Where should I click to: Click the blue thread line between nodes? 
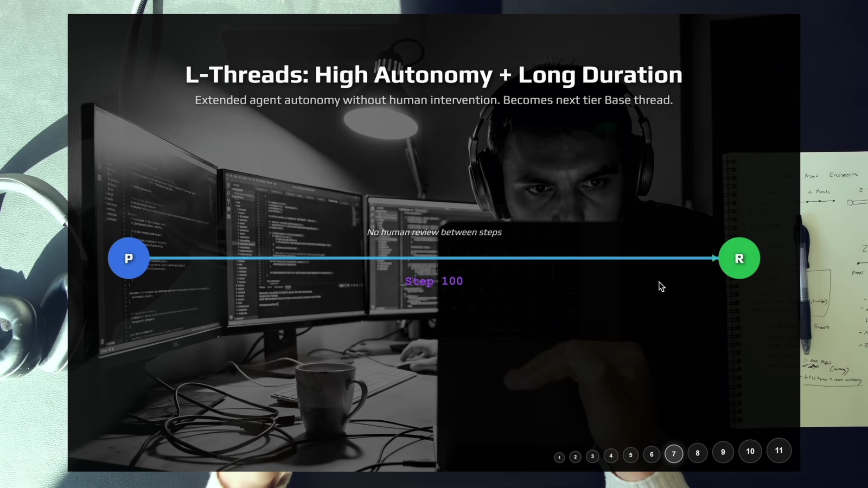pos(380,258)
